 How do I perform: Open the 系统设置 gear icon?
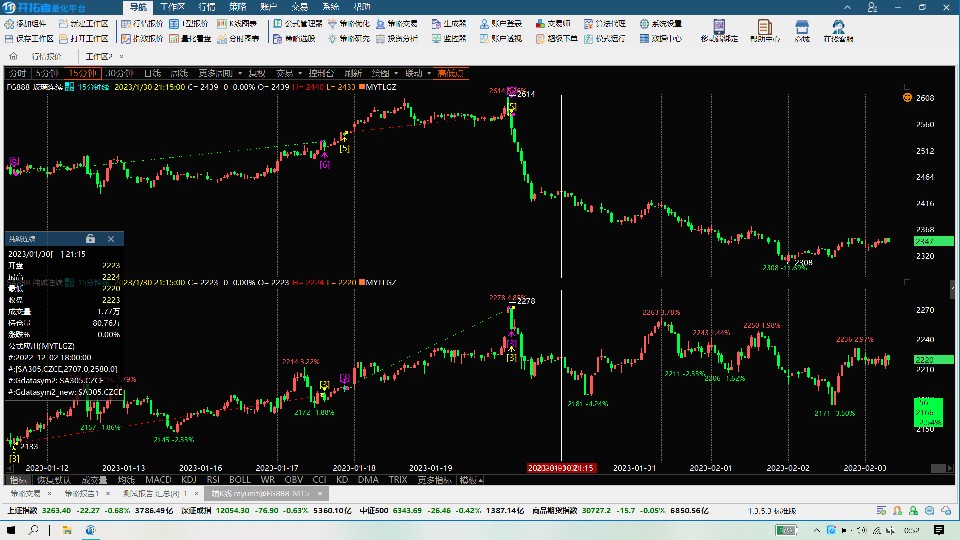(x=644, y=24)
